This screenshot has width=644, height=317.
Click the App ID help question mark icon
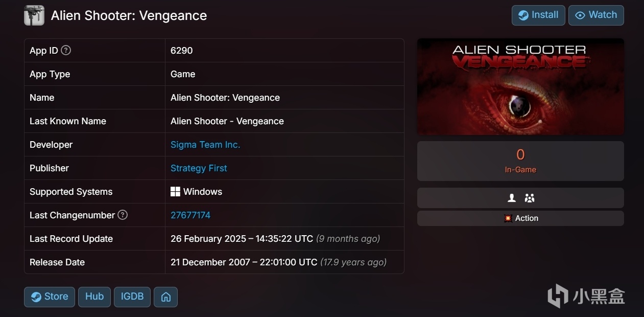point(66,50)
